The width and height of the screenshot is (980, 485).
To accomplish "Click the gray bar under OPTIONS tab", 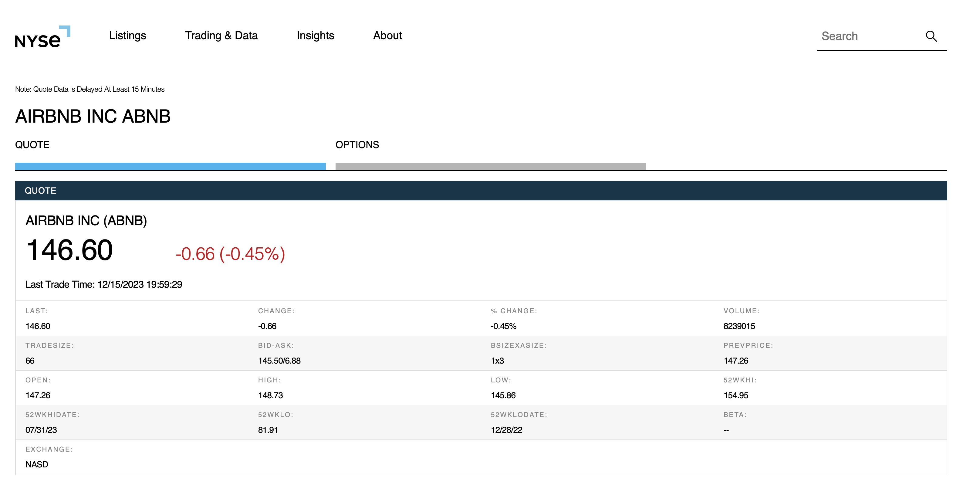I will (490, 166).
